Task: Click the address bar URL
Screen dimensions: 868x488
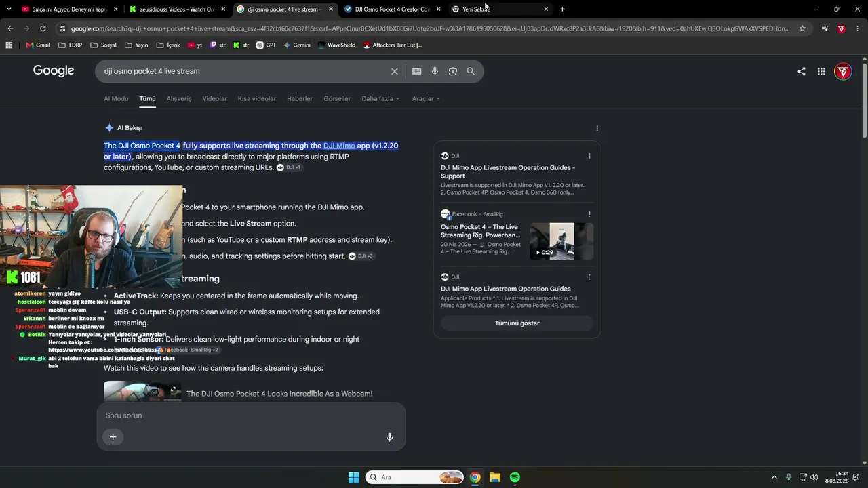Action: [x=430, y=28]
